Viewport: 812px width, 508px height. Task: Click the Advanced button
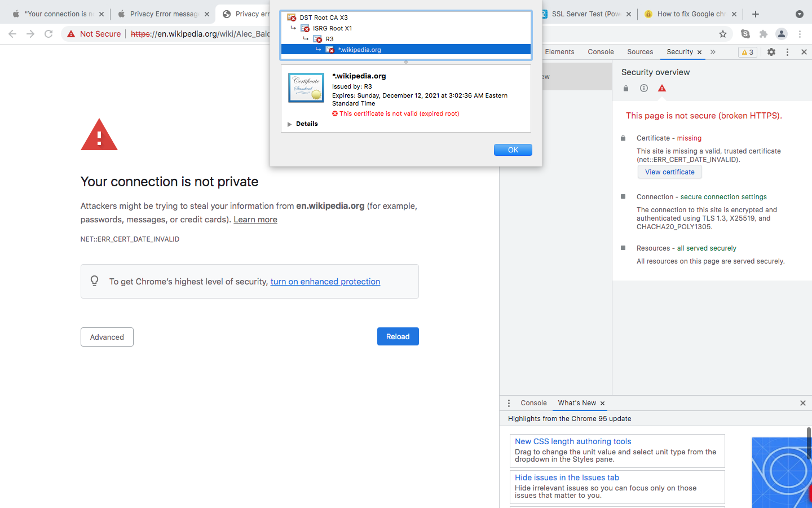coord(107,337)
